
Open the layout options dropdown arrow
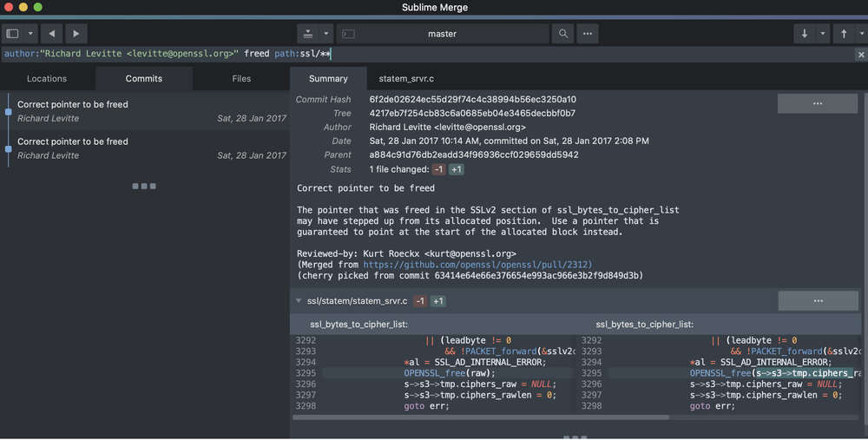(31, 34)
